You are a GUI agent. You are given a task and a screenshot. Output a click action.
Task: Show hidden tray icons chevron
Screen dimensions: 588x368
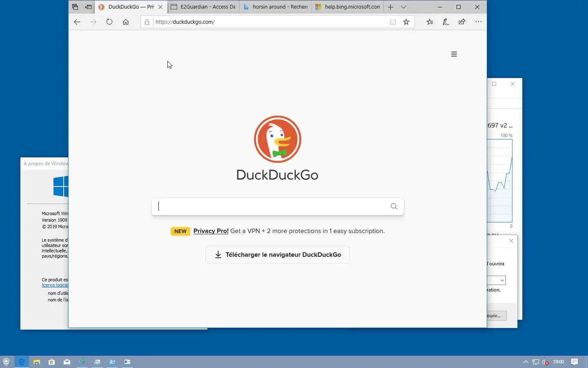click(x=526, y=362)
